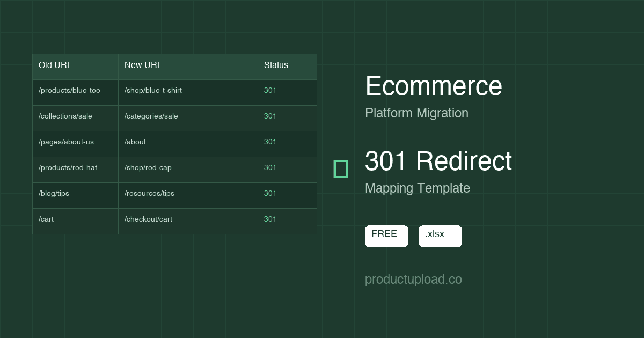Click the green square icon beside 301 Redirect
Screen dimensions: 644x338
coord(341,170)
